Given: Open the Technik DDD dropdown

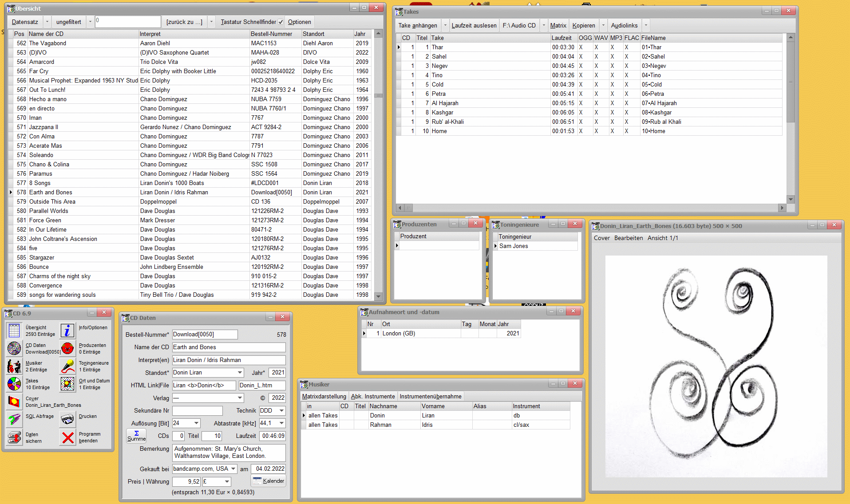Looking at the screenshot, I should click(281, 411).
